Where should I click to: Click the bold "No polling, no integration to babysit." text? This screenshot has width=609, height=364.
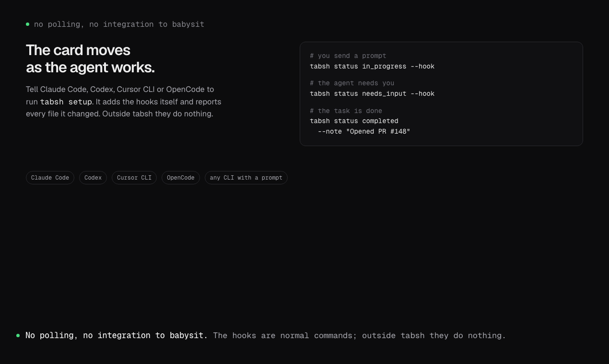[117, 336]
